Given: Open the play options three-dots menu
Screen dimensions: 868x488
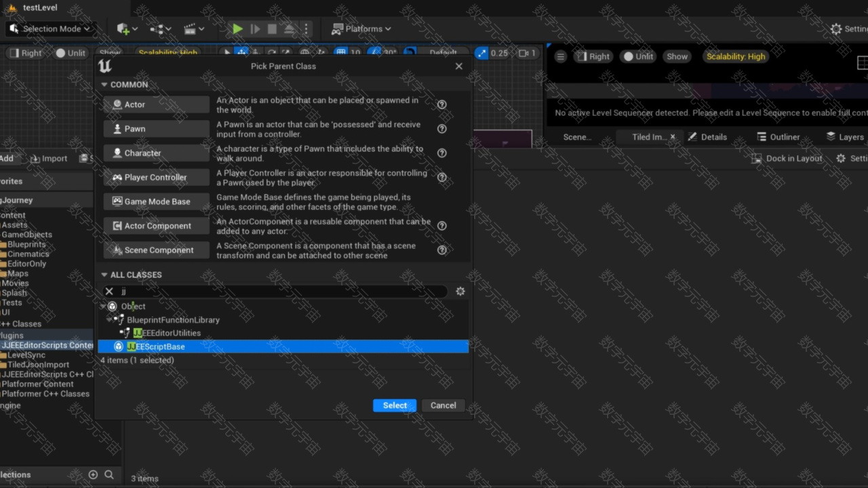Looking at the screenshot, I should tap(306, 28).
